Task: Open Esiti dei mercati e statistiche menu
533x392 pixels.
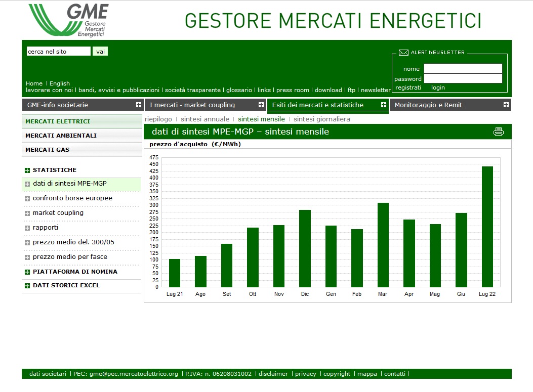Action: [327, 105]
